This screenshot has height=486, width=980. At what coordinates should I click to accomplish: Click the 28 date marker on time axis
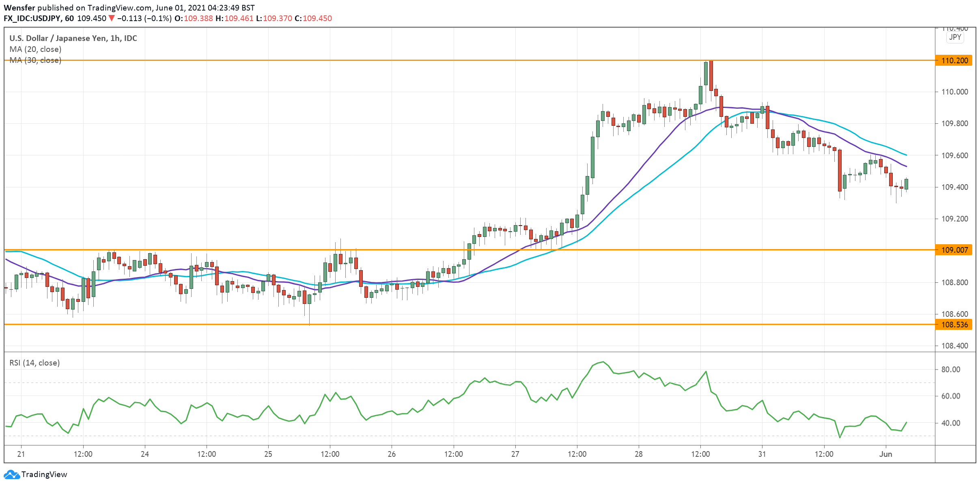pos(638,454)
